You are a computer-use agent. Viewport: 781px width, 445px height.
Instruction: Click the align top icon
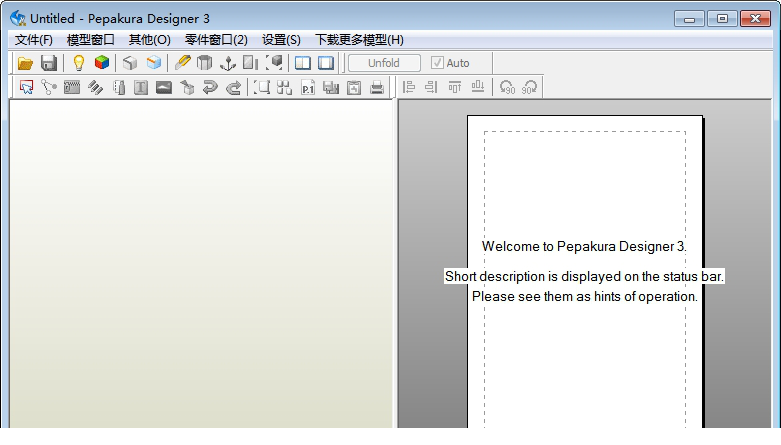click(x=454, y=88)
